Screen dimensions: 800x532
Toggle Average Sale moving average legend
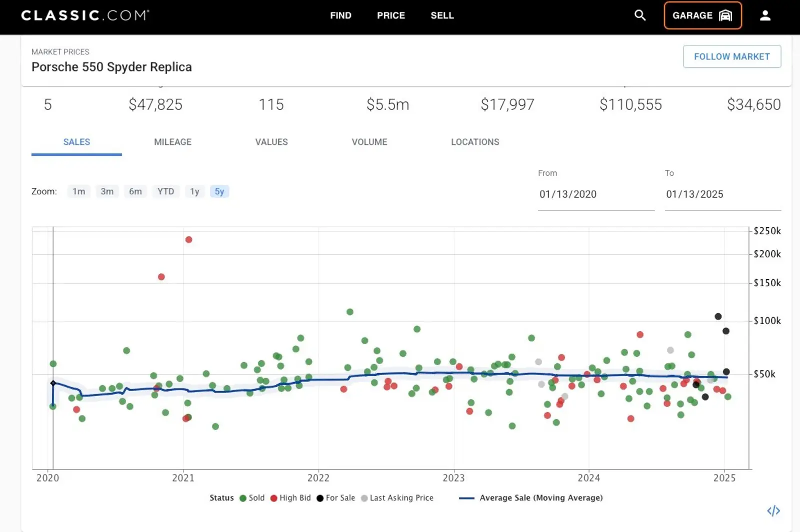click(x=531, y=498)
